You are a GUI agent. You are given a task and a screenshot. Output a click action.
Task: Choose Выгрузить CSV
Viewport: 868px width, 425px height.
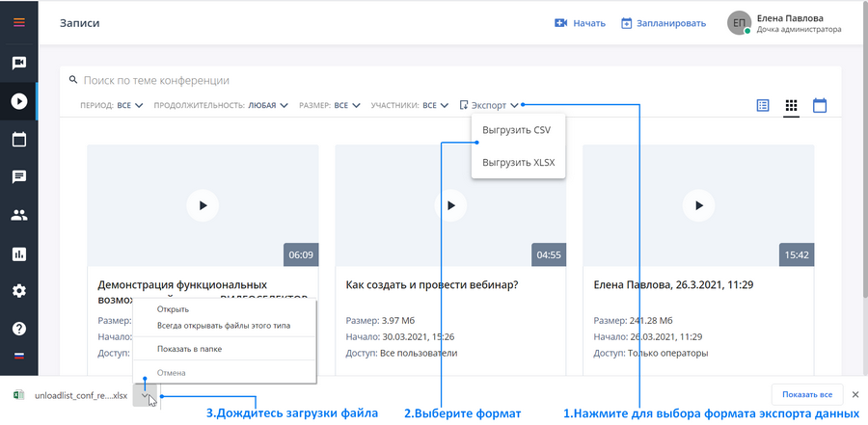[517, 131]
